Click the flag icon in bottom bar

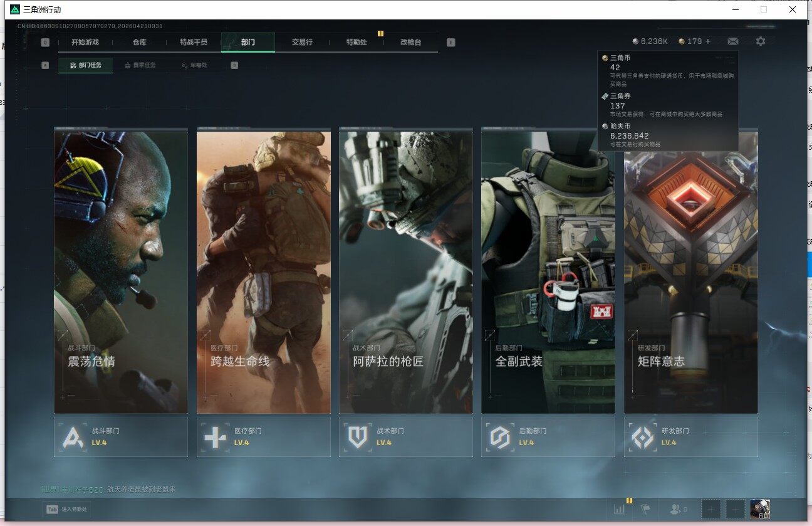tap(645, 509)
